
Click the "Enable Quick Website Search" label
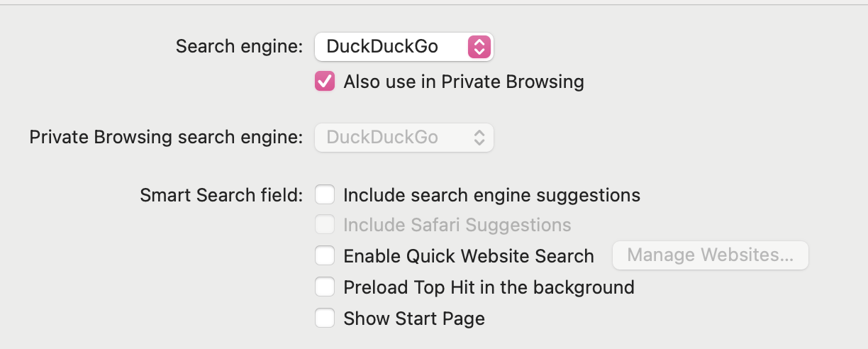(x=468, y=256)
